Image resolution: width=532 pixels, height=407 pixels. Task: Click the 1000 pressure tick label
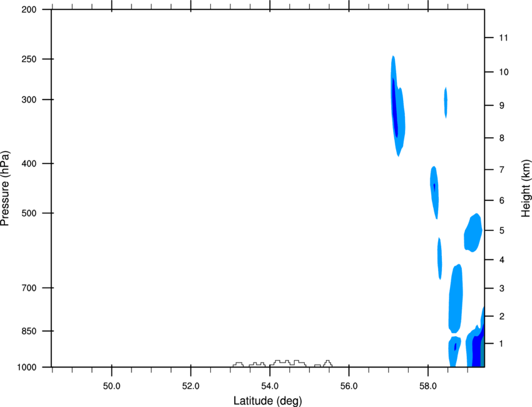click(26, 368)
